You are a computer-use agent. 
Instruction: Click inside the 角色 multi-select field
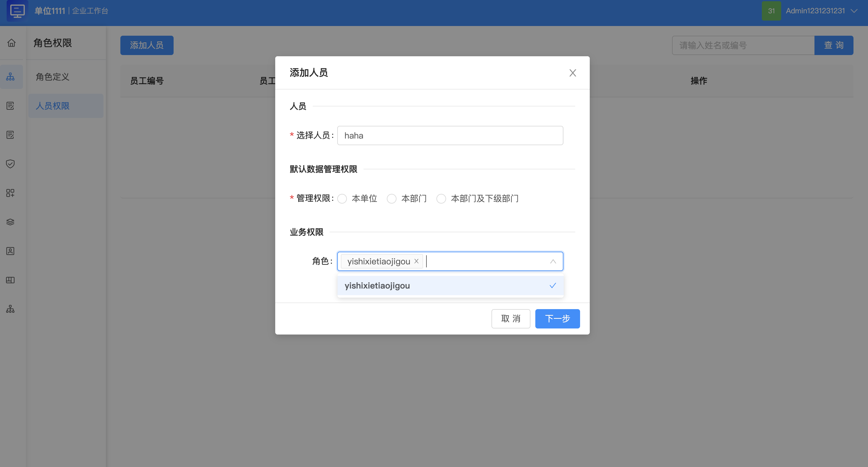coord(450,261)
